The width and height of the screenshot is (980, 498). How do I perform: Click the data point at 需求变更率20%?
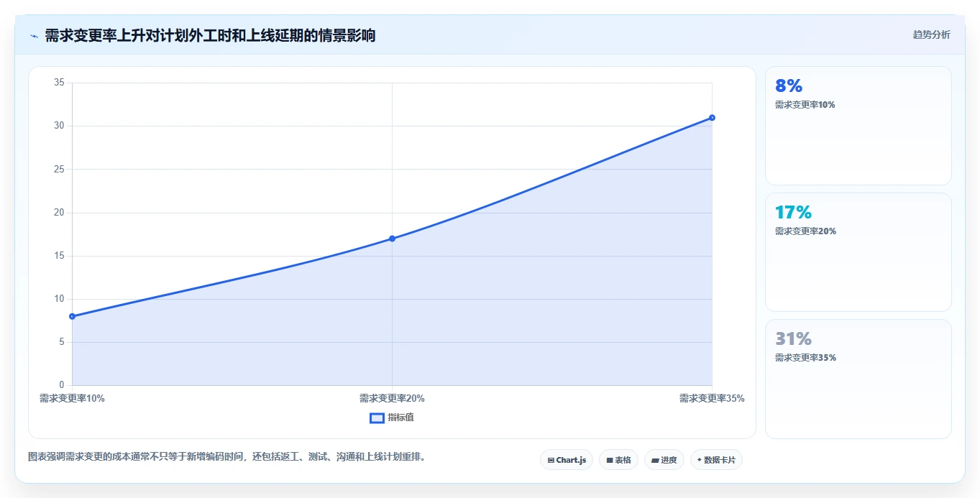pyautogui.click(x=392, y=239)
